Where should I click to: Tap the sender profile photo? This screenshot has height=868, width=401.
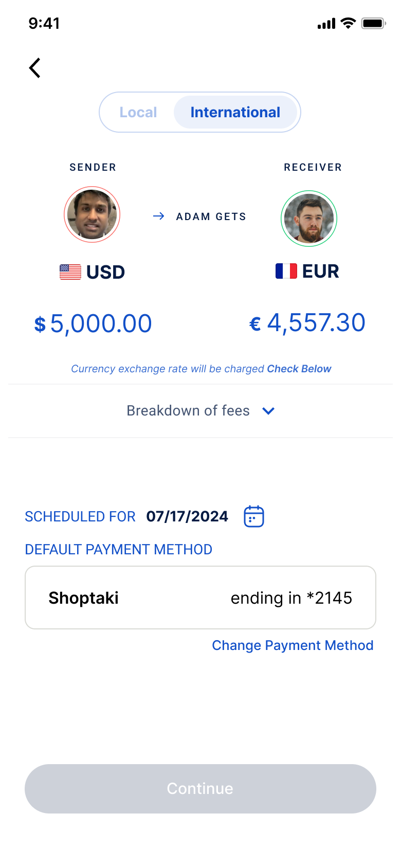point(92,214)
